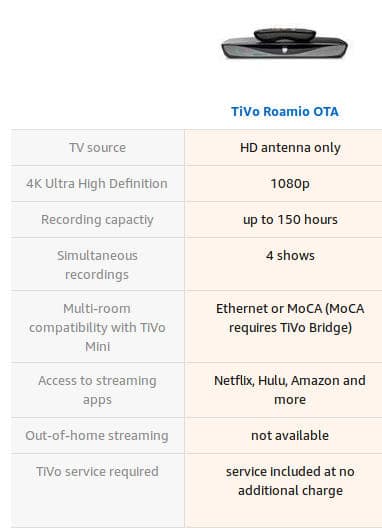Select the Recording capactiy row label

click(x=97, y=220)
